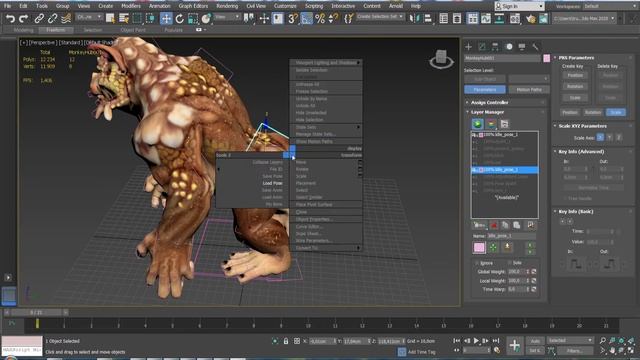Click the Motion Paths button
Viewport: 640px width, 360px height.
[529, 90]
